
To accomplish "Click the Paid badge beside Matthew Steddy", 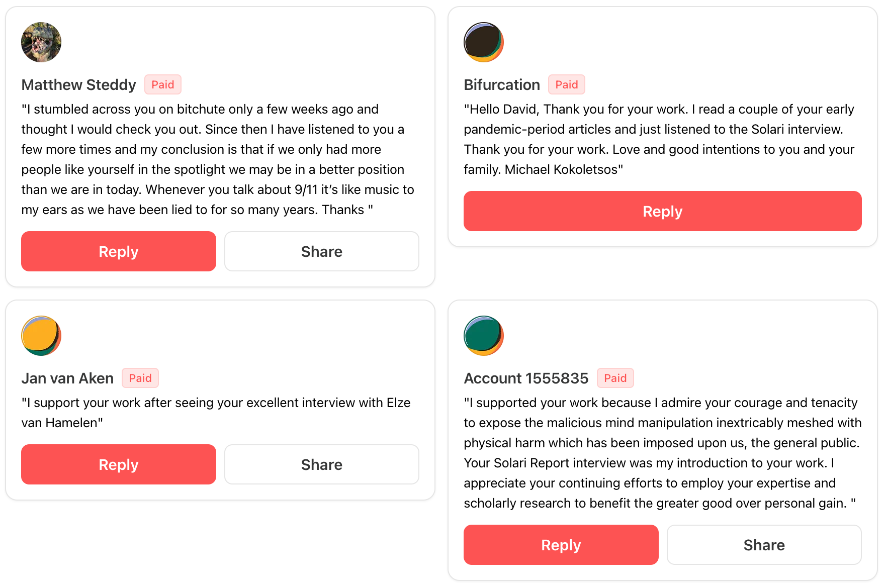I will click(x=163, y=84).
